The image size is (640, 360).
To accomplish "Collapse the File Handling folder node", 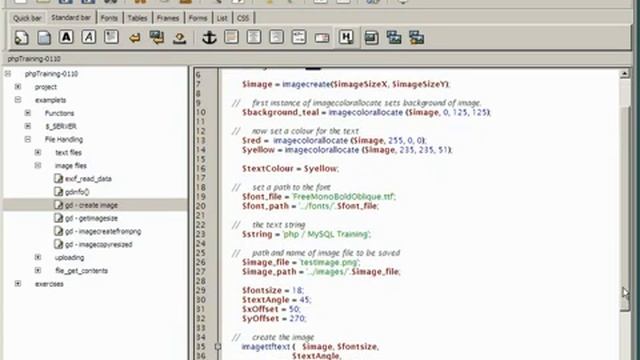I will point(28,139).
